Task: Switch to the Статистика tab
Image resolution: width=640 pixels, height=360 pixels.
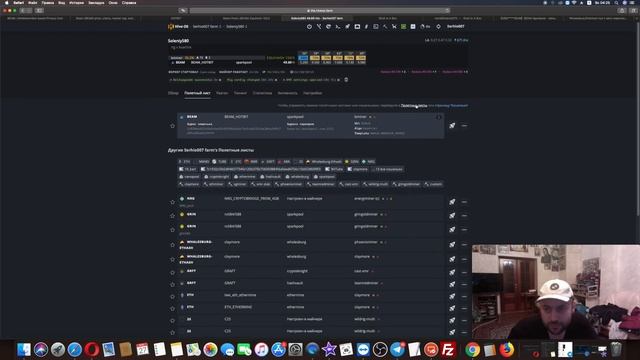Action: (x=262, y=93)
